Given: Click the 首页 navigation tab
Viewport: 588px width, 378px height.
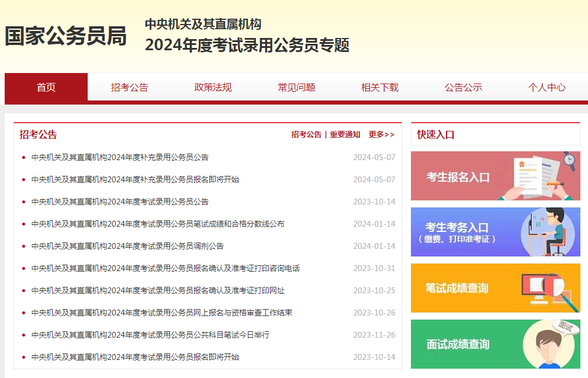Looking at the screenshot, I should [x=46, y=87].
